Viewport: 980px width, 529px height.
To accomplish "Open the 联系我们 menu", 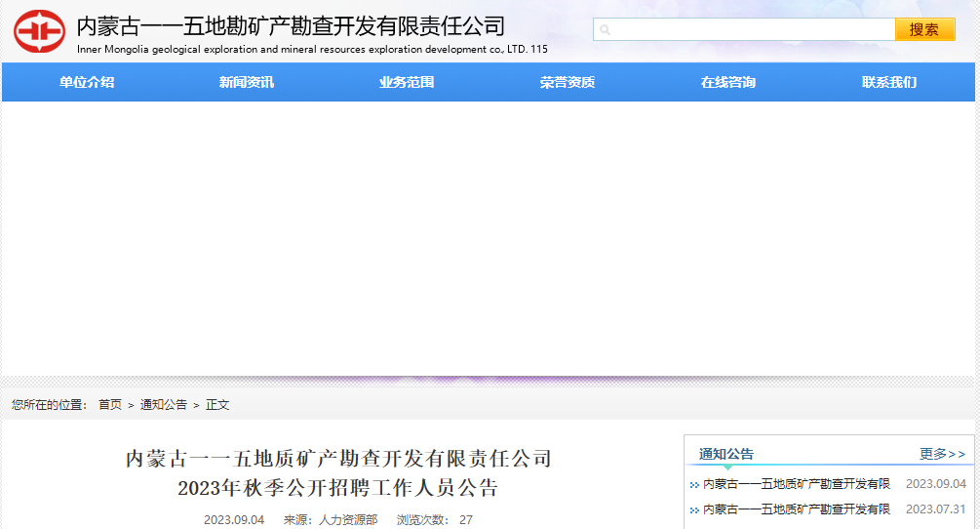I will [888, 82].
